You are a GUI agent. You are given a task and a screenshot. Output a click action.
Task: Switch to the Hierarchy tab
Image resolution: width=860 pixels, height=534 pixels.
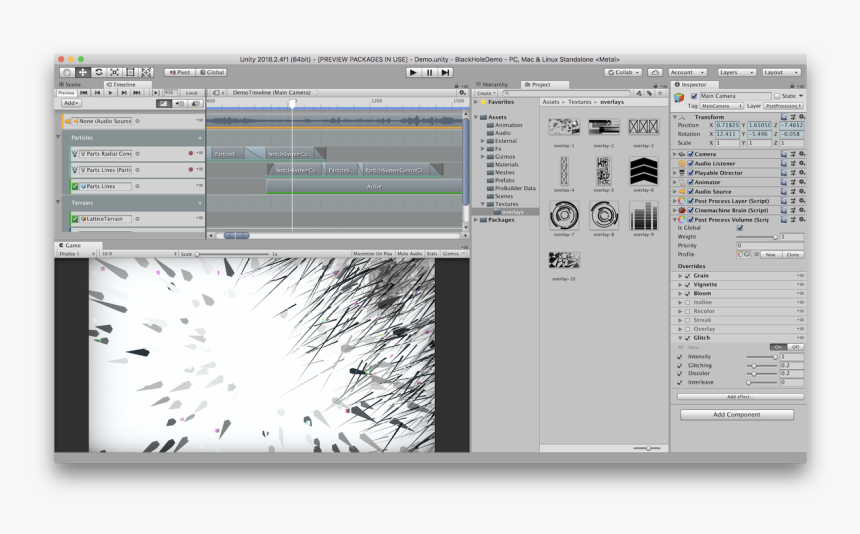[x=493, y=84]
